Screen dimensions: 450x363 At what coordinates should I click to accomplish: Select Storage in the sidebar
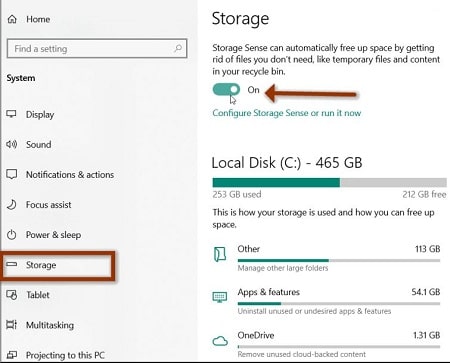pyautogui.click(x=41, y=265)
